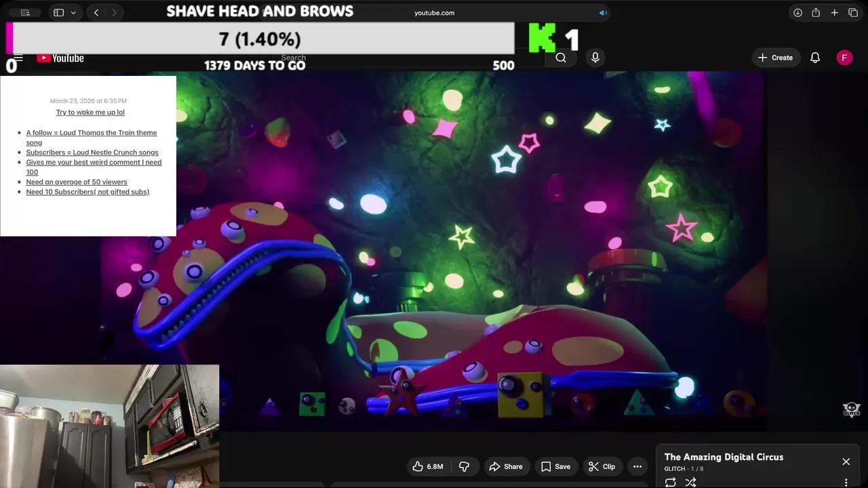Open the Create upload menu

click(x=776, y=58)
